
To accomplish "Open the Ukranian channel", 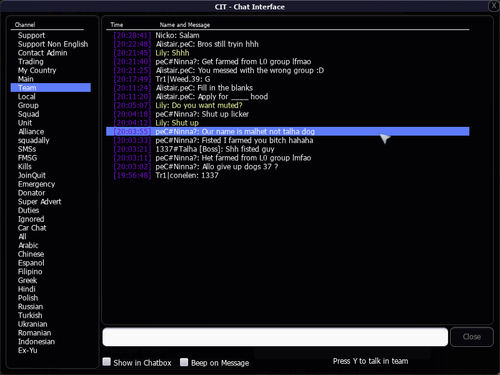I will [33, 324].
